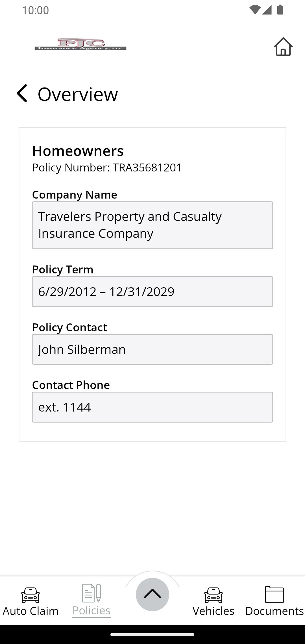Go back using the arrow beside Overview
Viewport: 305px width, 644px height.
[x=22, y=93]
